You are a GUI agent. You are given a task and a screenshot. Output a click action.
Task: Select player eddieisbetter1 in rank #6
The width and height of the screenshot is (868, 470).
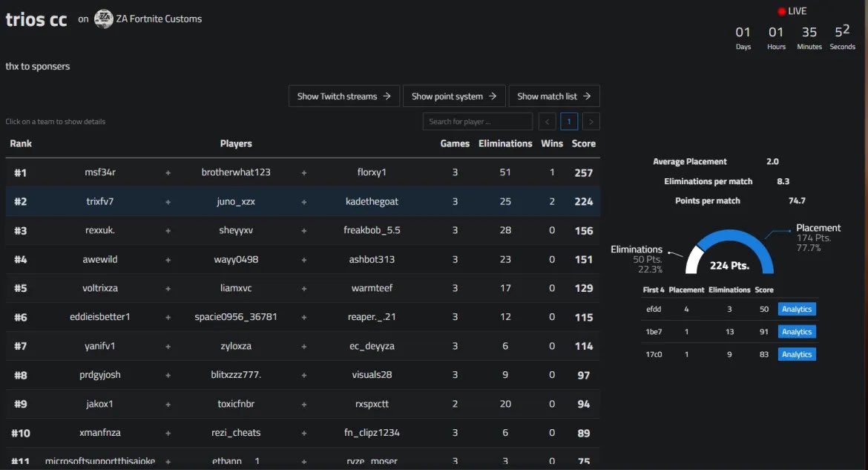coord(100,316)
